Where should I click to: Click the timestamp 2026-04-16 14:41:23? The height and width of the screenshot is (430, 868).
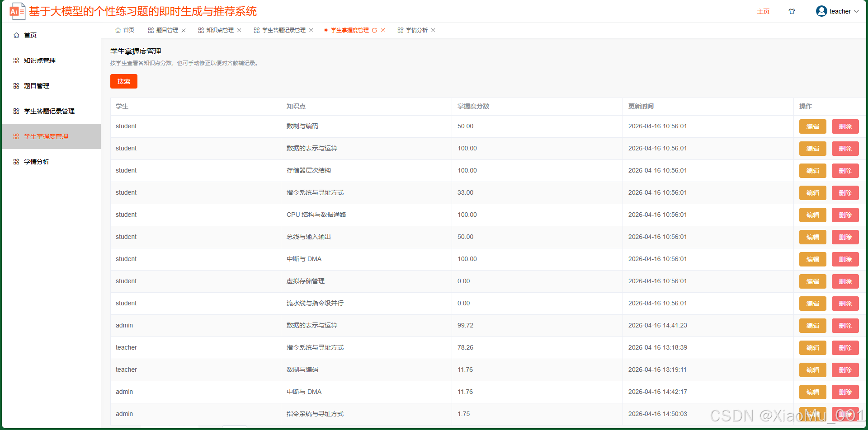pos(658,325)
